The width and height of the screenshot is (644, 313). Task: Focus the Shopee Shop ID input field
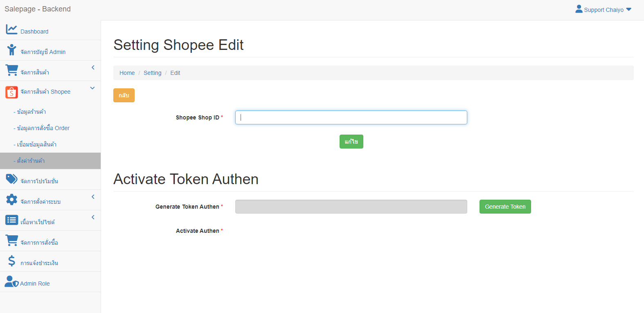(351, 117)
